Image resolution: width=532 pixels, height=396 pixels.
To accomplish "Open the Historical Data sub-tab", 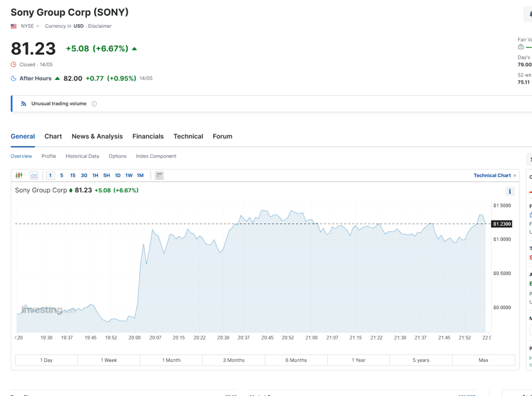I will (82, 156).
